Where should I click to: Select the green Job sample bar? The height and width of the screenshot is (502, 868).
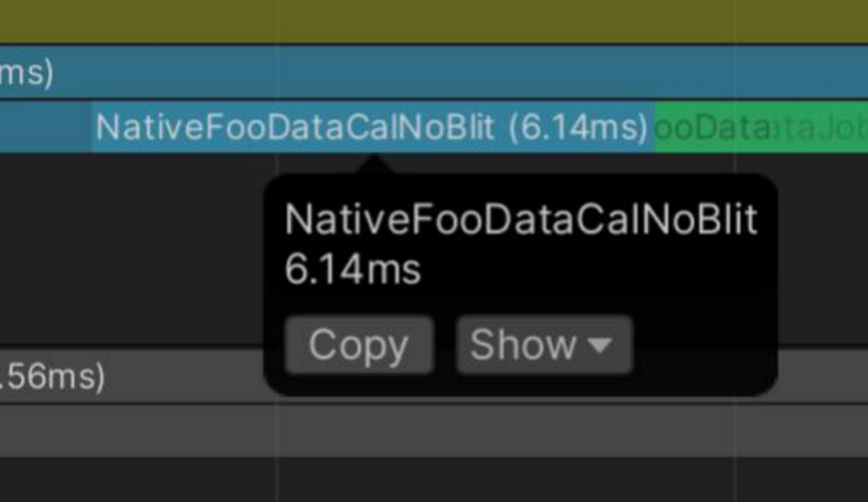(x=761, y=127)
